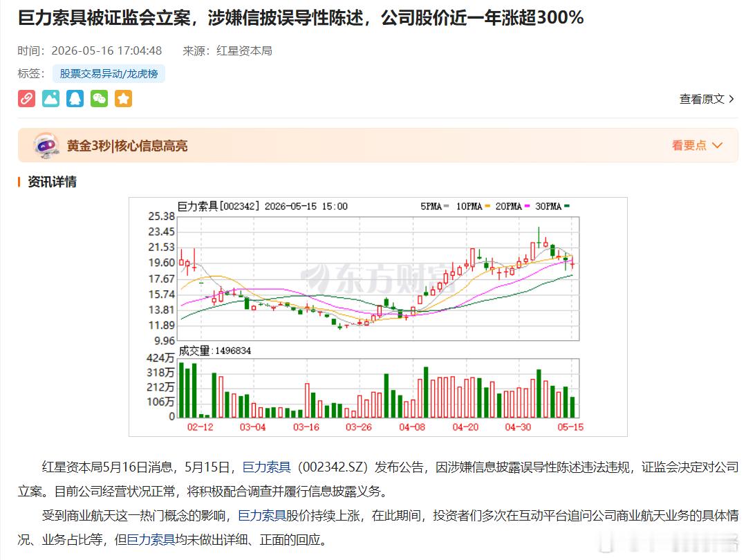Share via the blue QQ penguin icon

click(x=75, y=98)
